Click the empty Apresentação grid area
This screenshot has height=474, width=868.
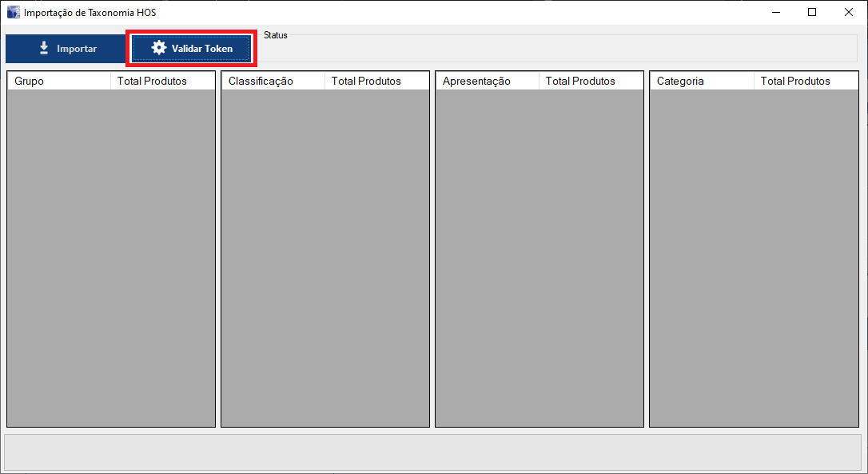coord(540,257)
